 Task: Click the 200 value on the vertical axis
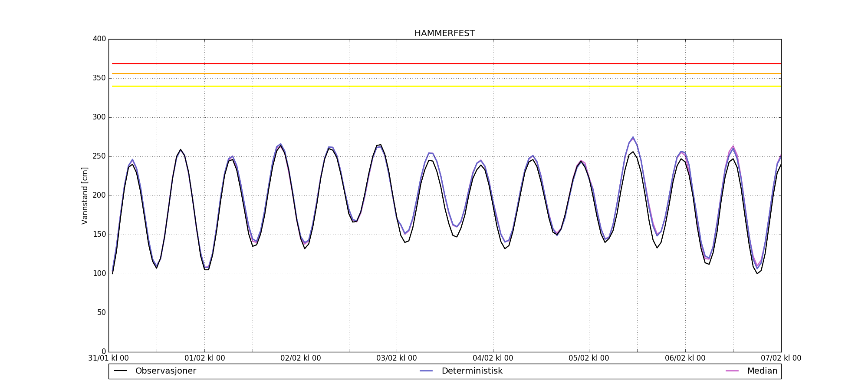pos(99,195)
